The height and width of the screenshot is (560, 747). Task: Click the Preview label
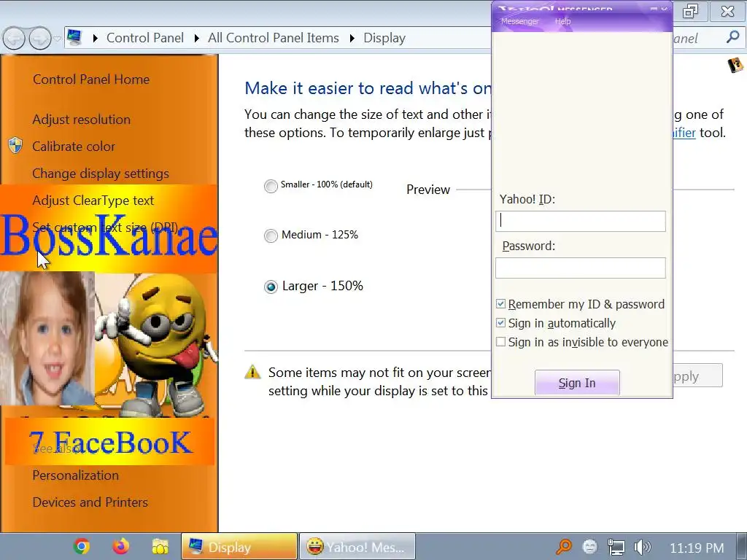[x=427, y=190]
